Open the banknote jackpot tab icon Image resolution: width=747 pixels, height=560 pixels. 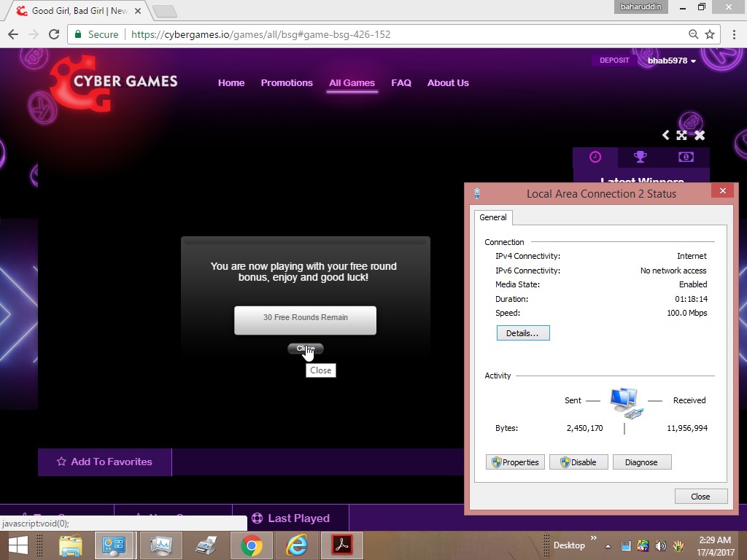tap(686, 157)
